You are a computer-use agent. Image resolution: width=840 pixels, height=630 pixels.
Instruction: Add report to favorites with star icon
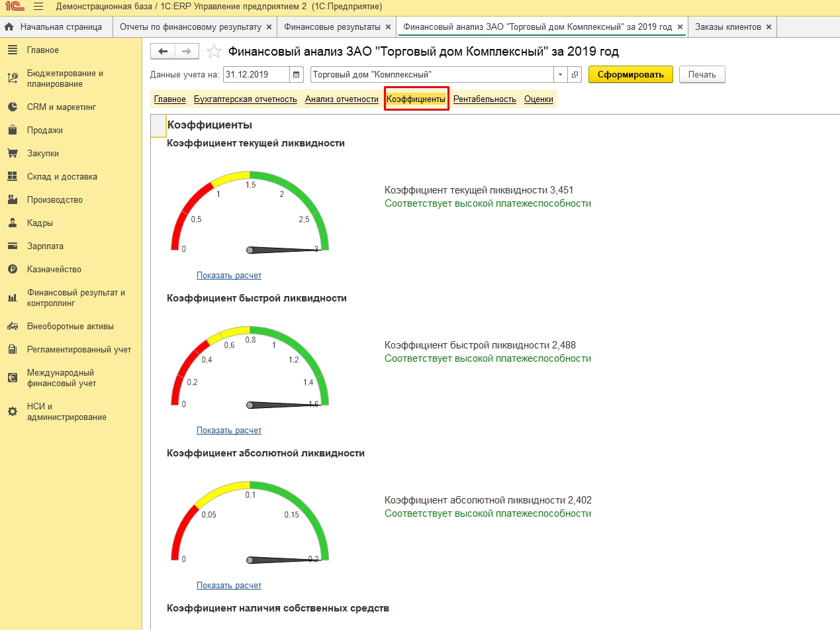pos(214,52)
